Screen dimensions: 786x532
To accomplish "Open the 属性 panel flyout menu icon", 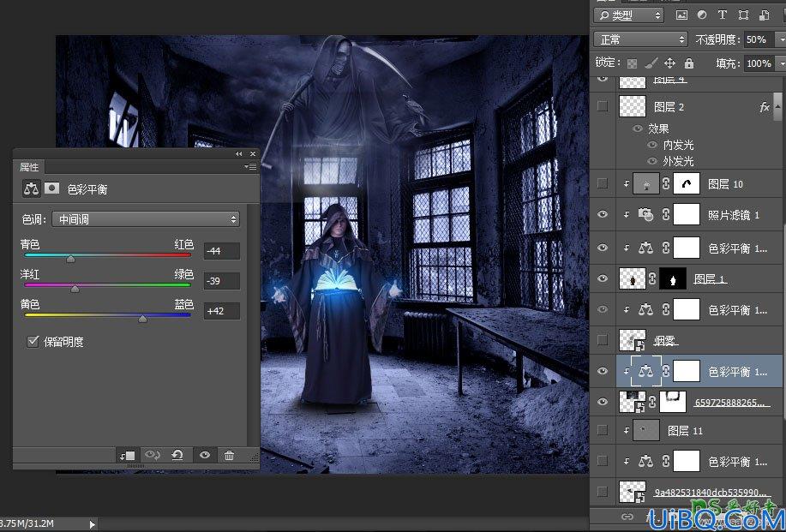I will 250,166.
